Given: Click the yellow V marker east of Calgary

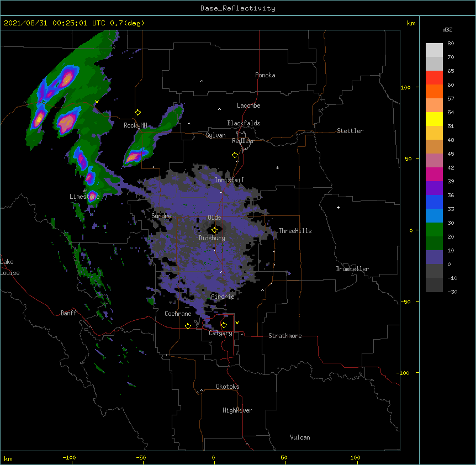Looking at the screenshot, I should (x=237, y=323).
